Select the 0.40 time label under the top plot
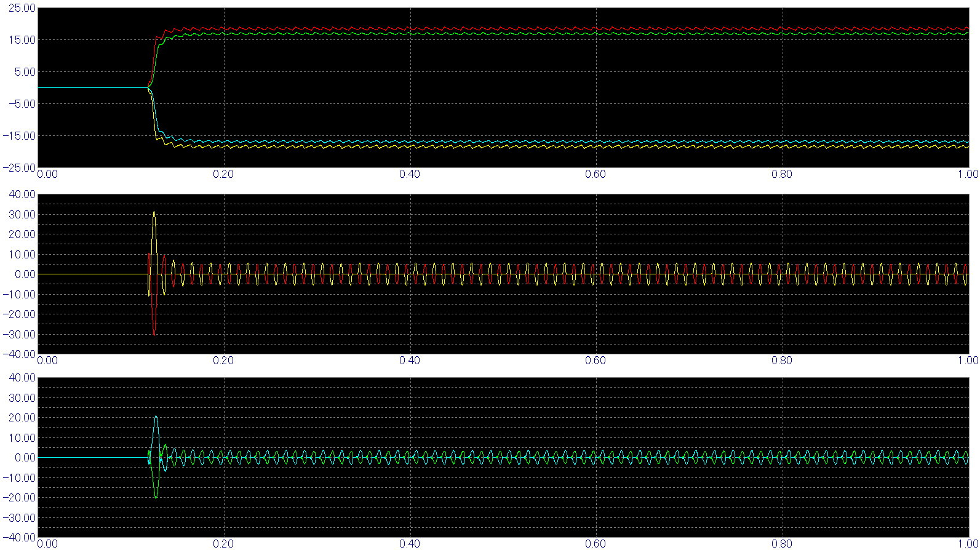 [410, 174]
